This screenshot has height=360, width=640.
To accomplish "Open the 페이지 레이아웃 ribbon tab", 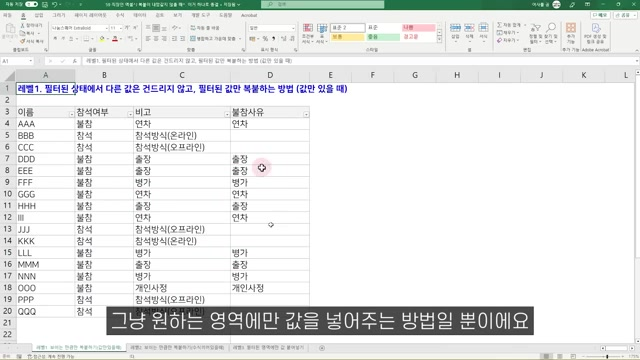I will tap(90, 15).
